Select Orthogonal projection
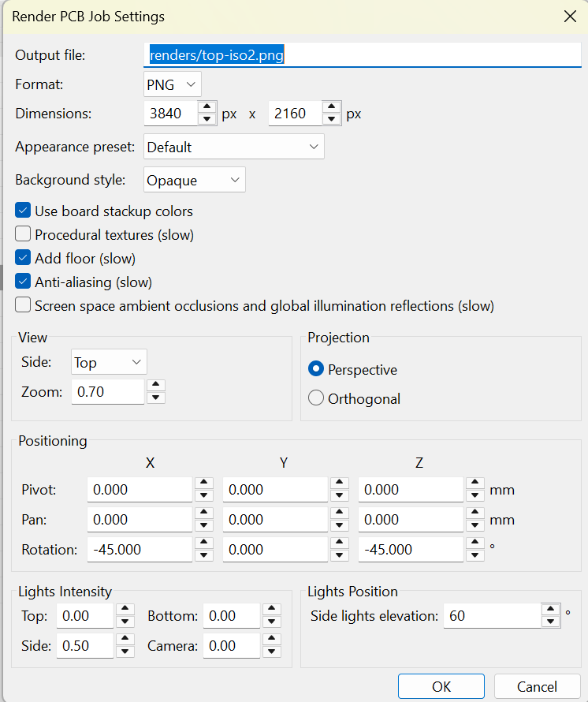 [315, 398]
